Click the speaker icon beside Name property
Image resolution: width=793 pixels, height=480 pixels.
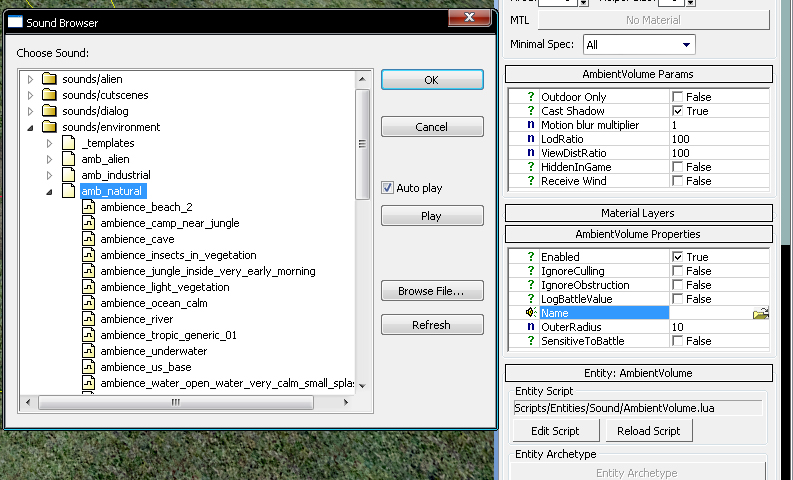(x=530, y=313)
